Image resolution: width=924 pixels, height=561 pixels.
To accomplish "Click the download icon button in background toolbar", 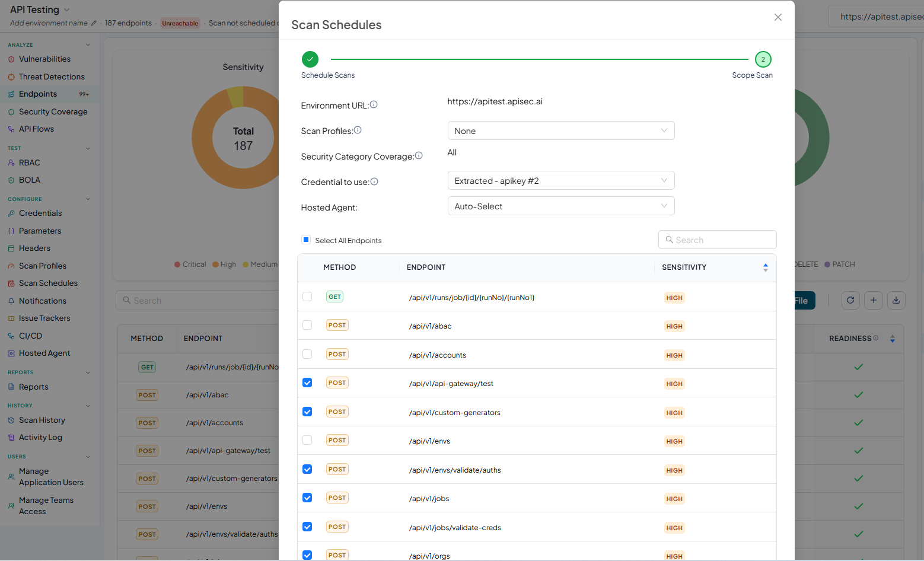I will [896, 301].
